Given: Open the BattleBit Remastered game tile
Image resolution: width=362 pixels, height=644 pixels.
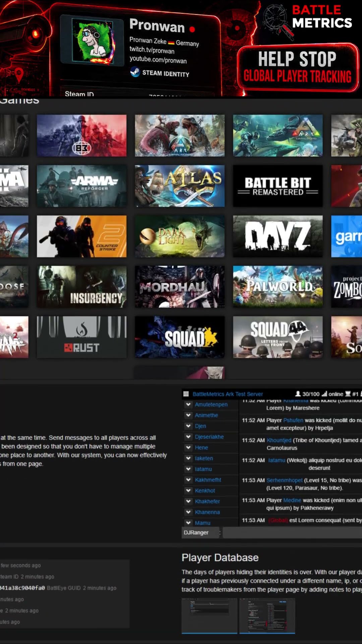Looking at the screenshot, I should [278, 186].
